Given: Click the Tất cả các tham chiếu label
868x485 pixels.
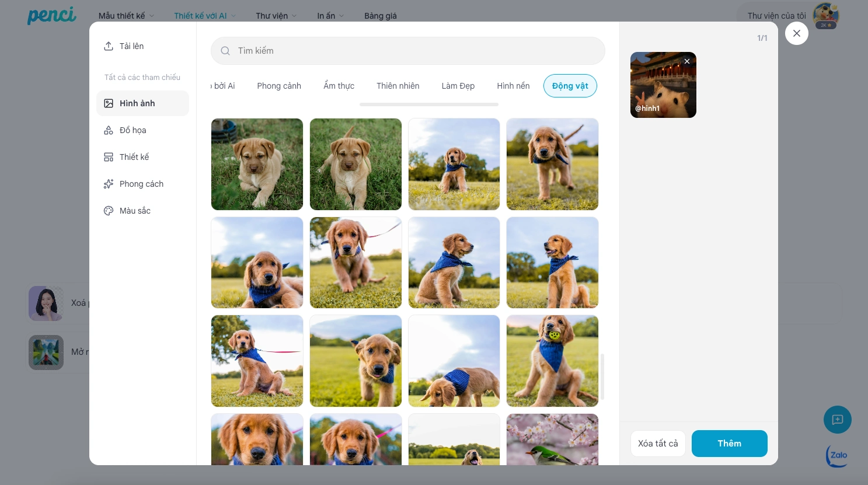Looking at the screenshot, I should (x=142, y=77).
